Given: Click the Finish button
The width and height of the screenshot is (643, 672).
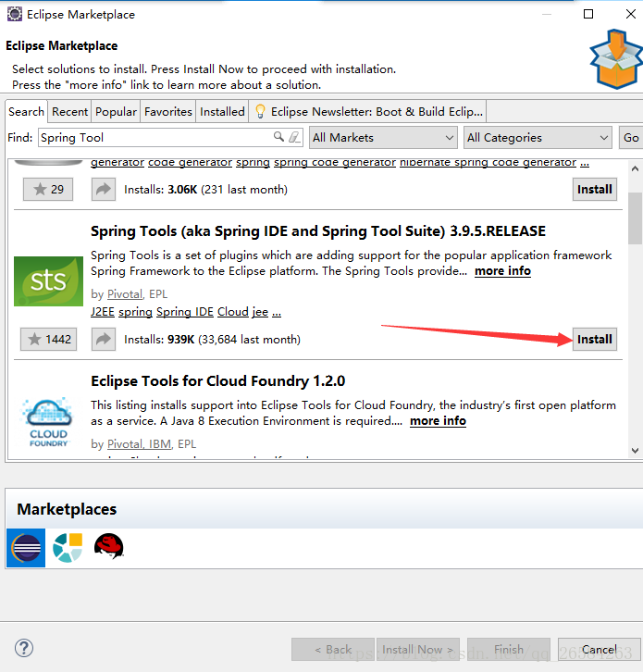Looking at the screenshot, I should point(509,650).
